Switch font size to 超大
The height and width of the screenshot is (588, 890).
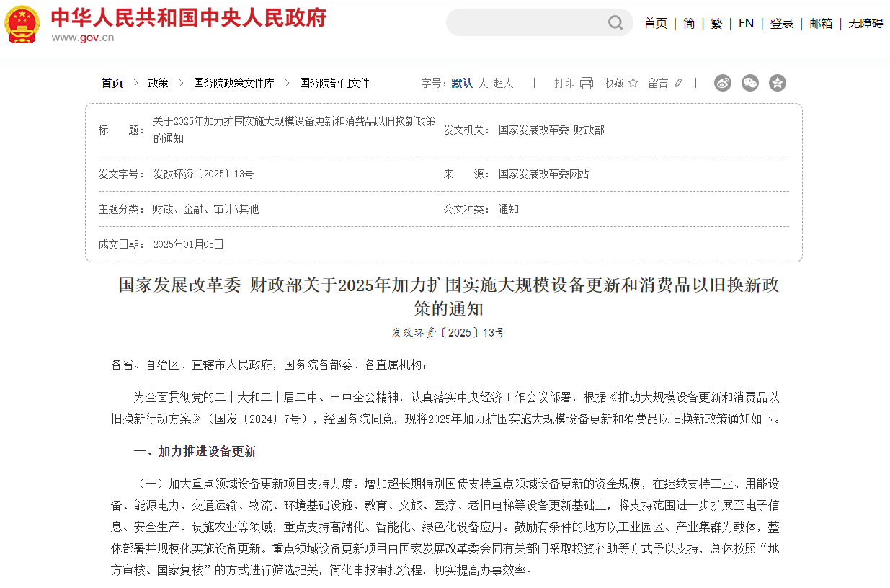tap(503, 84)
